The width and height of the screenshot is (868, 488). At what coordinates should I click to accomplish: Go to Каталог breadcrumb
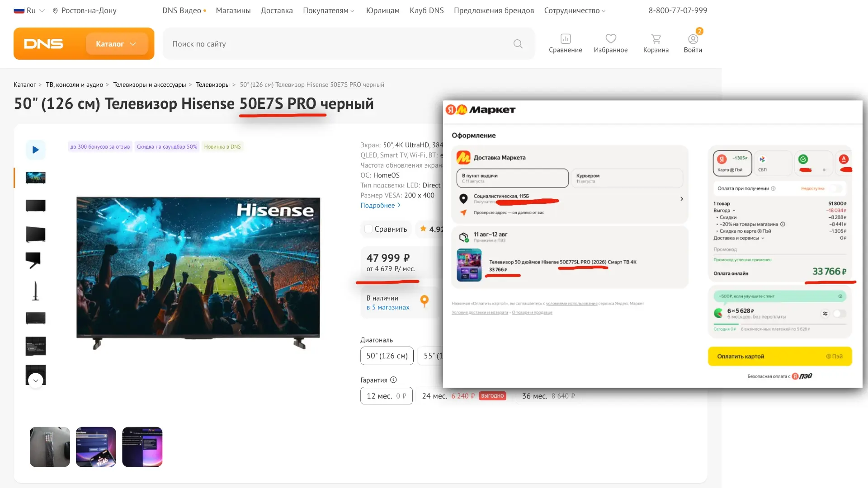24,84
